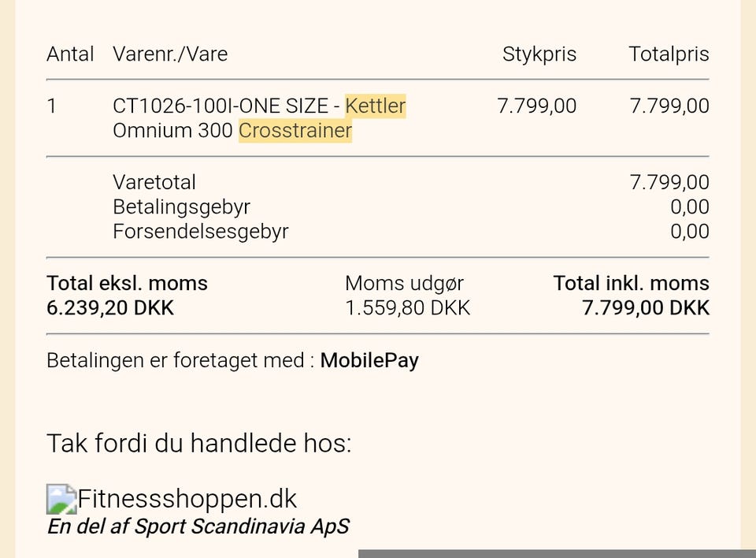Click the bold 7.799,00 DKK total amount
The height and width of the screenshot is (558, 756).
pyautogui.click(x=646, y=307)
